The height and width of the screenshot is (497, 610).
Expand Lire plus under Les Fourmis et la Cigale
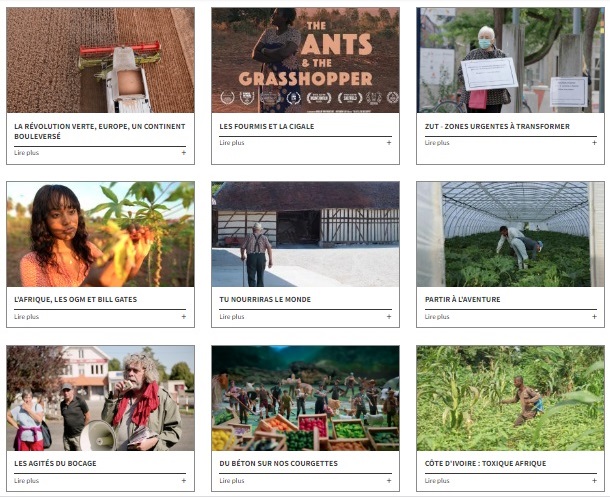(232, 143)
